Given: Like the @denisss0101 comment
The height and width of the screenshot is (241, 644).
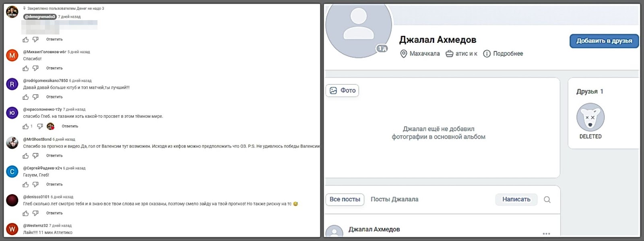Looking at the screenshot, I should pyautogui.click(x=26, y=213).
